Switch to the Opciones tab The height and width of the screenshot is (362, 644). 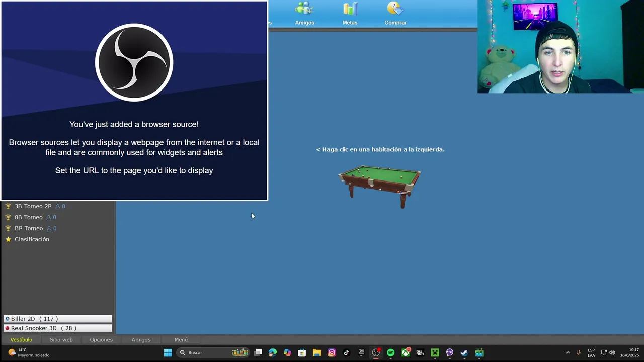101,340
